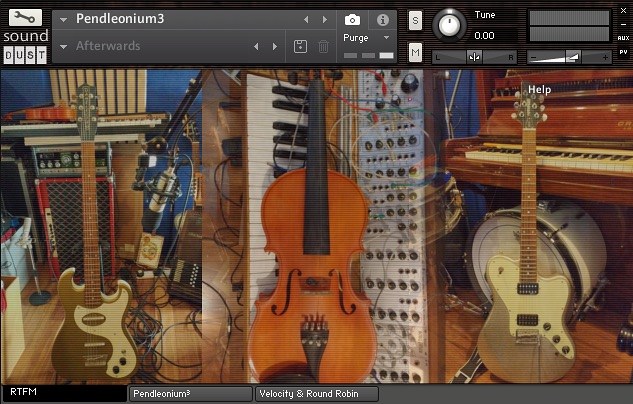Open instrument edit mode via wrench icon

24,19
